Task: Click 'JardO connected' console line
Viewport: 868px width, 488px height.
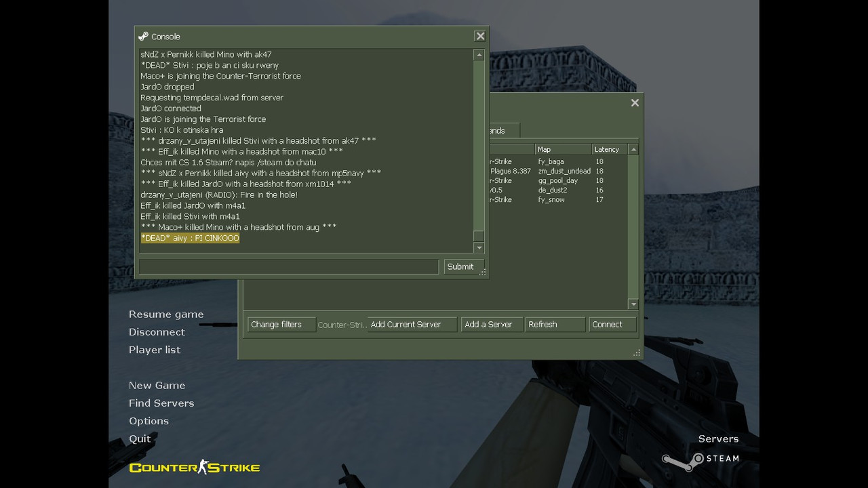Action: pos(171,108)
